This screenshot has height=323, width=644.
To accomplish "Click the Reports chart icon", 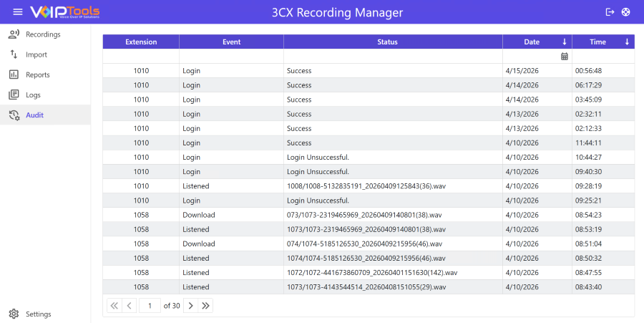I will pyautogui.click(x=14, y=74).
